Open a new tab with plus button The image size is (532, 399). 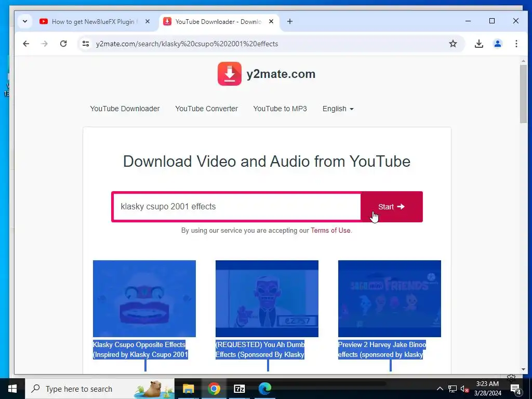coord(290,21)
